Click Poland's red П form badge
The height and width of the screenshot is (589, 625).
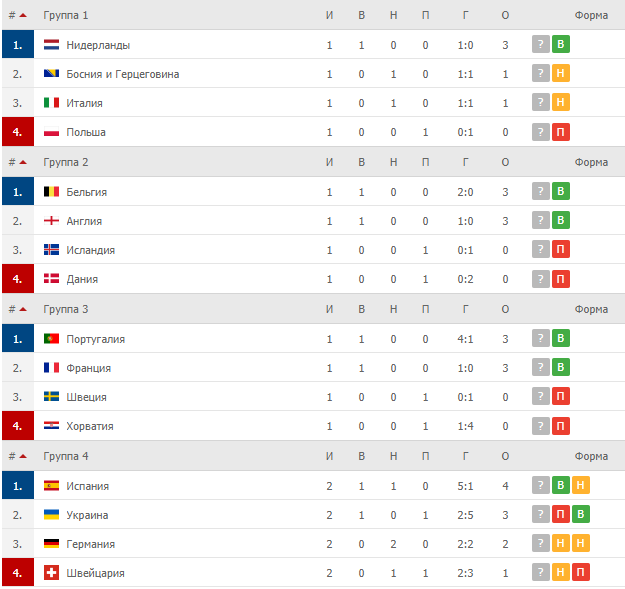pyautogui.click(x=561, y=132)
